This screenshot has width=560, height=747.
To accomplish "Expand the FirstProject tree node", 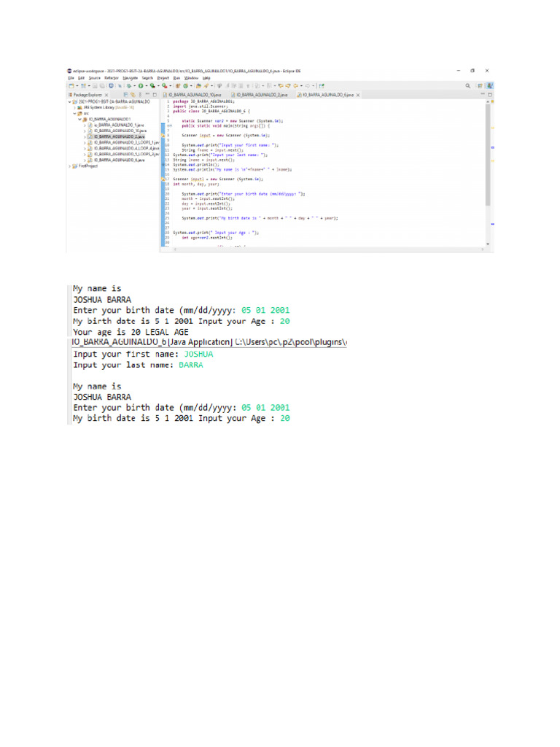I will pyautogui.click(x=70, y=166).
